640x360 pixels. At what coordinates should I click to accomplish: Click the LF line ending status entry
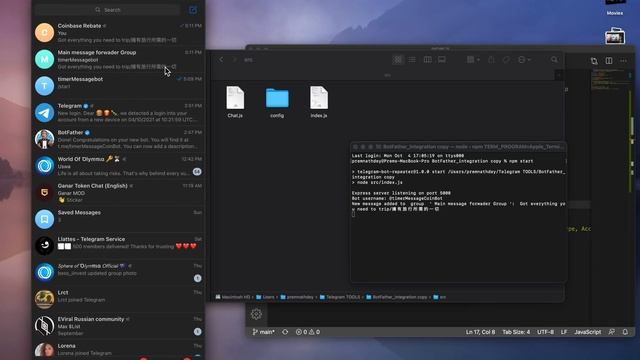pos(564,332)
